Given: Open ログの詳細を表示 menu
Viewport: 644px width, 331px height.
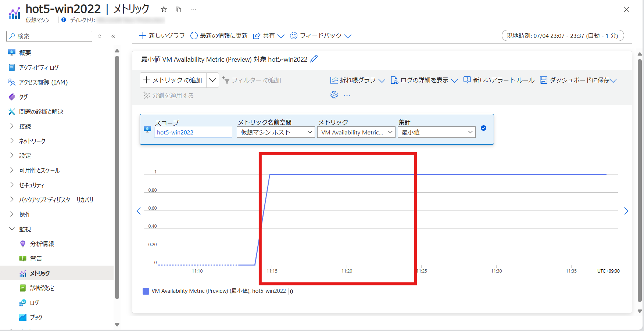Looking at the screenshot, I should pos(424,80).
